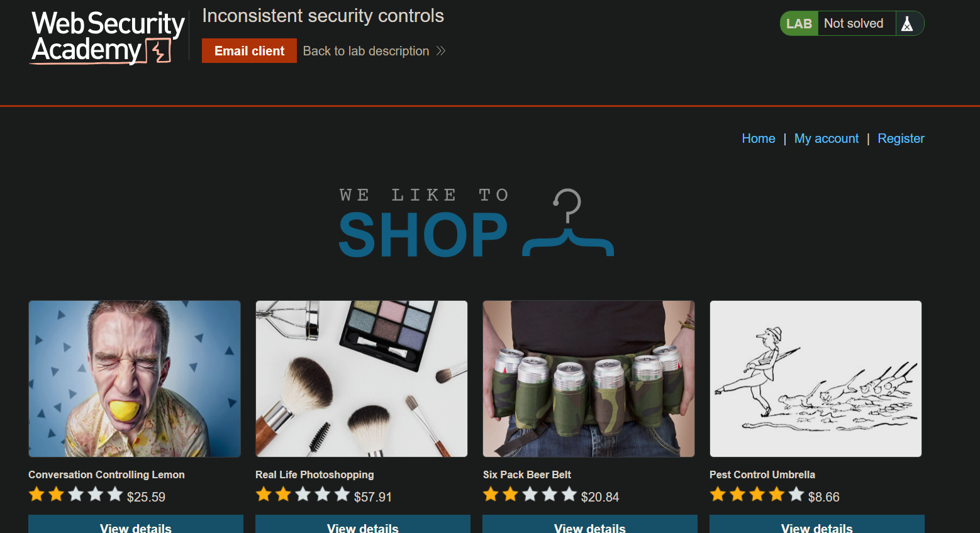Open the Home page link
This screenshot has width=980, height=533.
[x=758, y=138]
